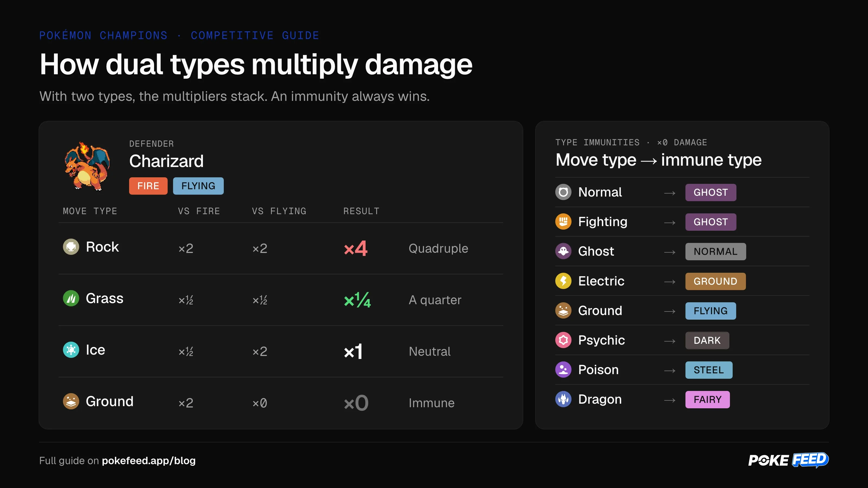The height and width of the screenshot is (488, 868).
Task: Click the FLYING badge in Ground row
Action: click(x=711, y=311)
